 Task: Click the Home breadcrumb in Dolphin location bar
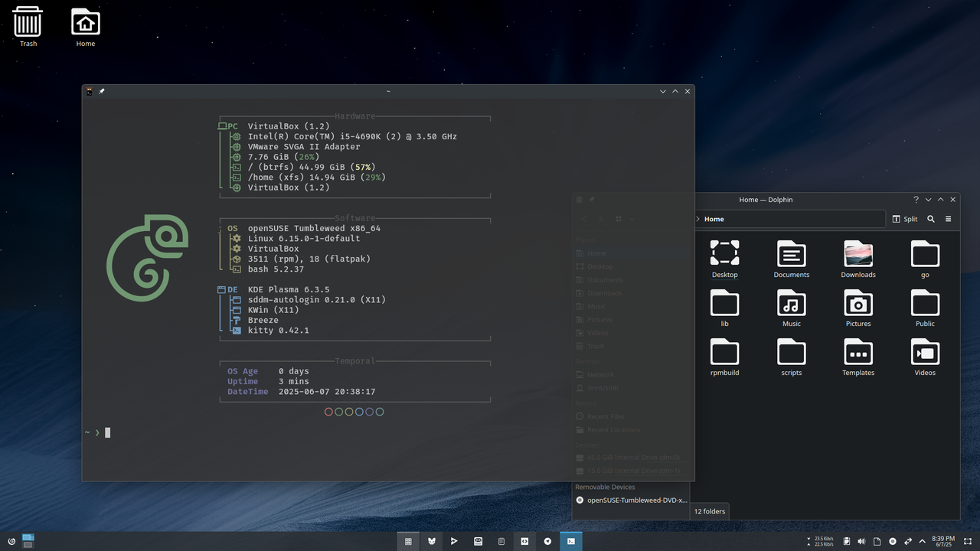(x=714, y=219)
